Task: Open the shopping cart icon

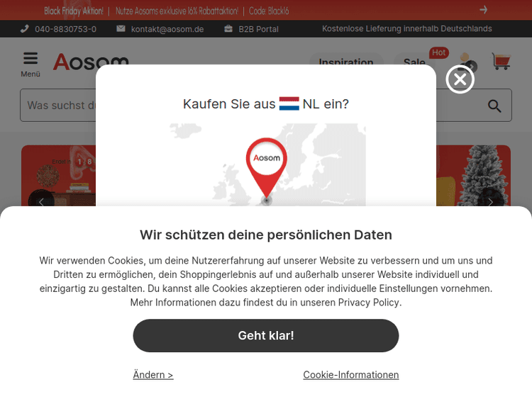Action: pyautogui.click(x=501, y=62)
